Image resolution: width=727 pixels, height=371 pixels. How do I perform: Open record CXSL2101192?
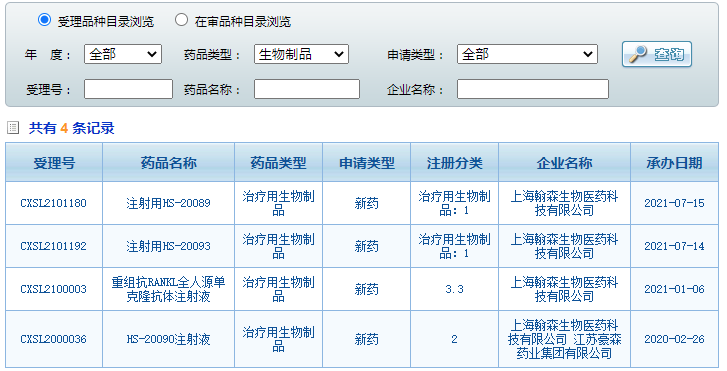point(54,246)
